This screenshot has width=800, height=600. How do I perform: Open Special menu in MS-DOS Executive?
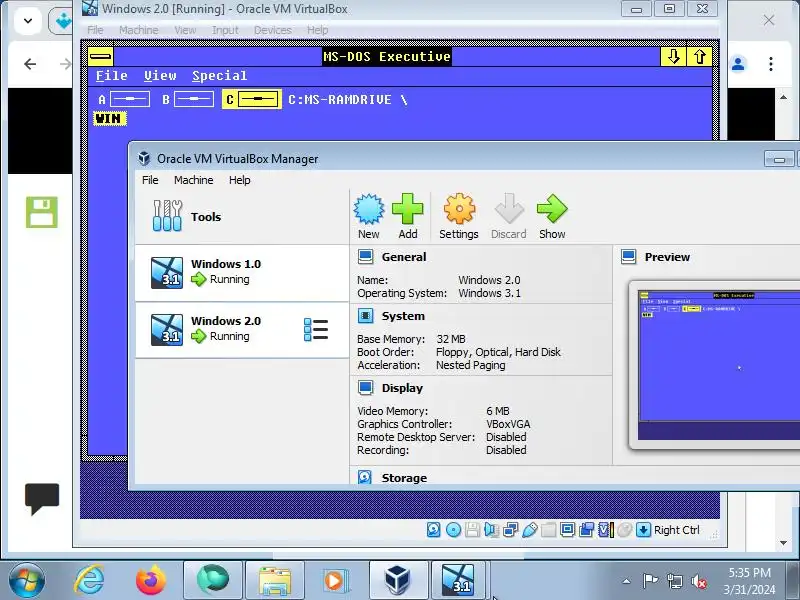point(219,76)
